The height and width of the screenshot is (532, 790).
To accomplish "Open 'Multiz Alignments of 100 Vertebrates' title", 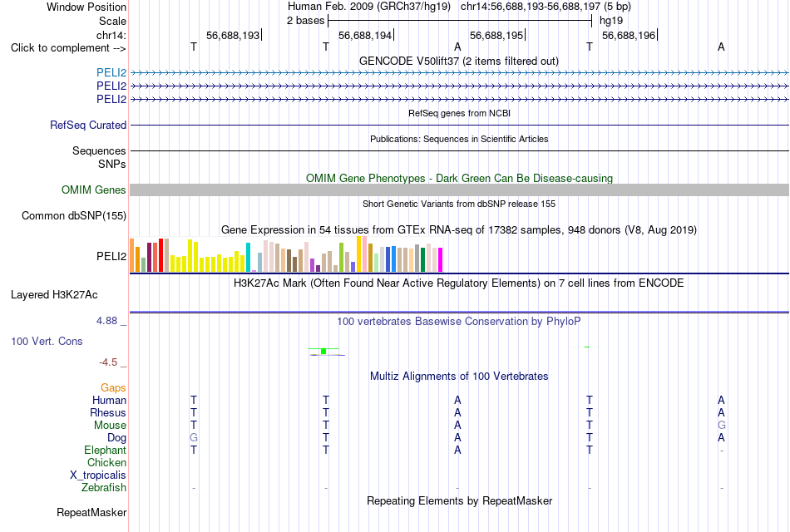I will click(459, 377).
